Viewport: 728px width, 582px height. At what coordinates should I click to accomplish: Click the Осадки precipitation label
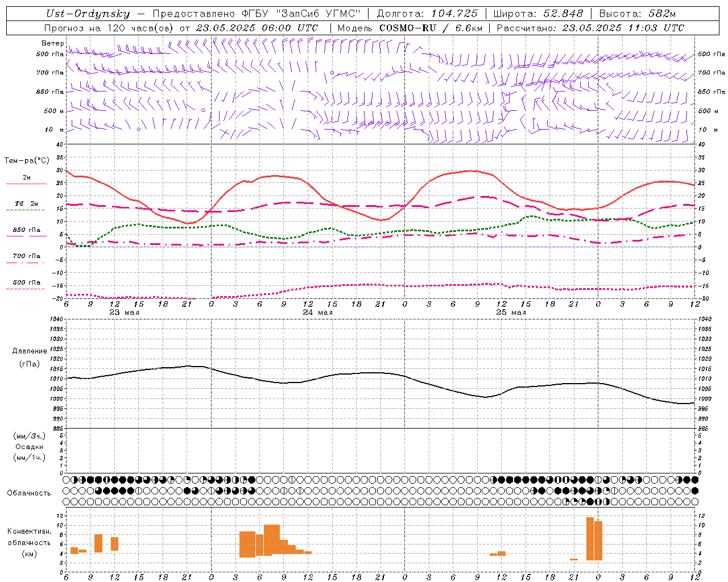point(30,447)
